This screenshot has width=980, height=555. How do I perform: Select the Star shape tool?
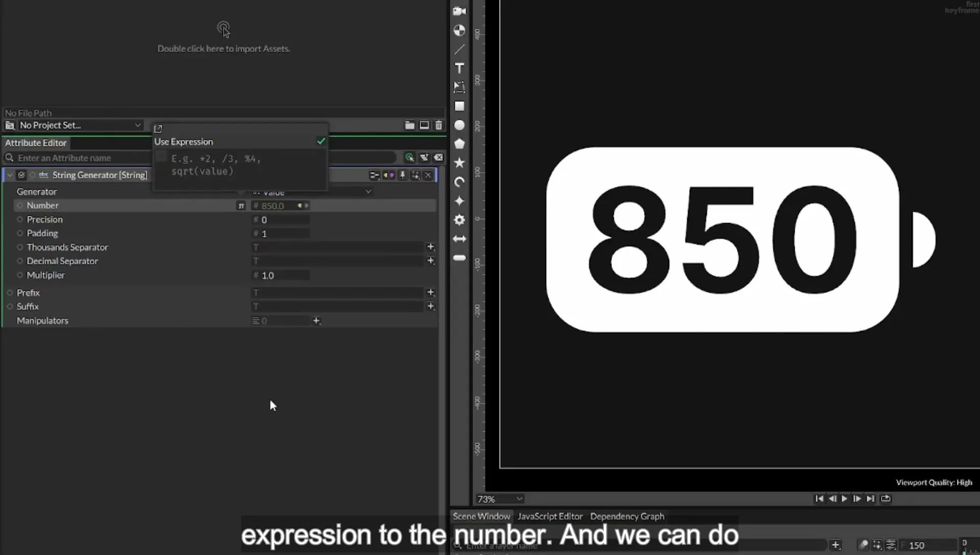(x=459, y=163)
